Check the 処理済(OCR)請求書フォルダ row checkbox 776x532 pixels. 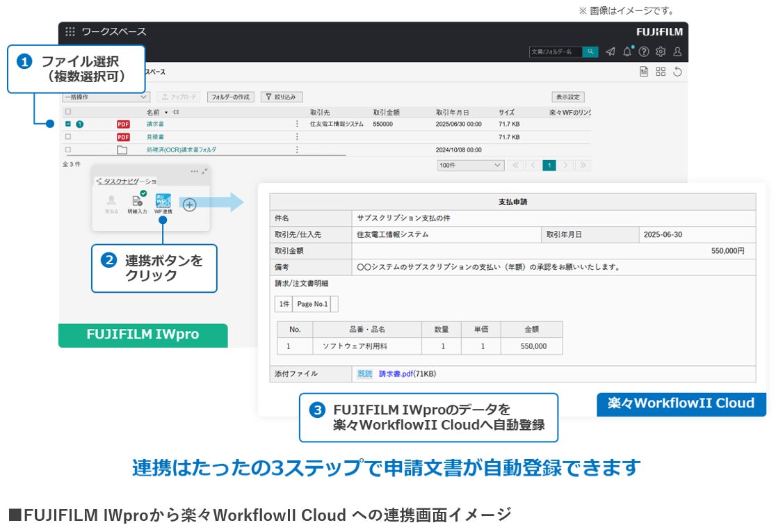(68, 150)
